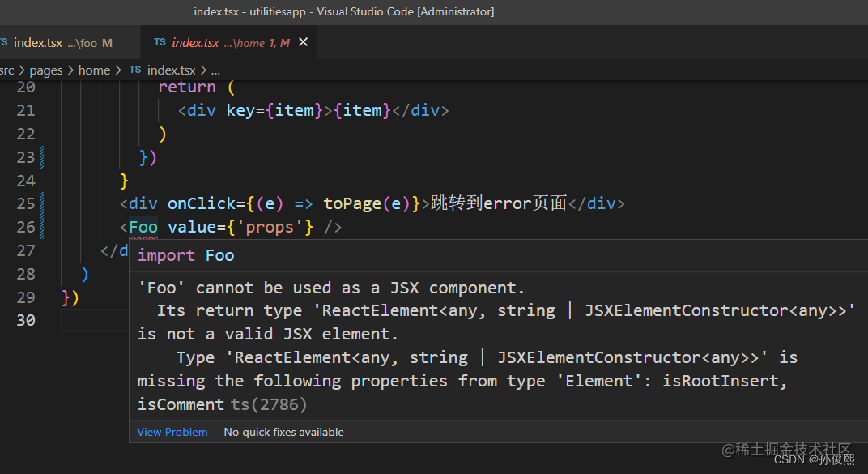
Task: Click the 'props' string value
Action: point(270,227)
